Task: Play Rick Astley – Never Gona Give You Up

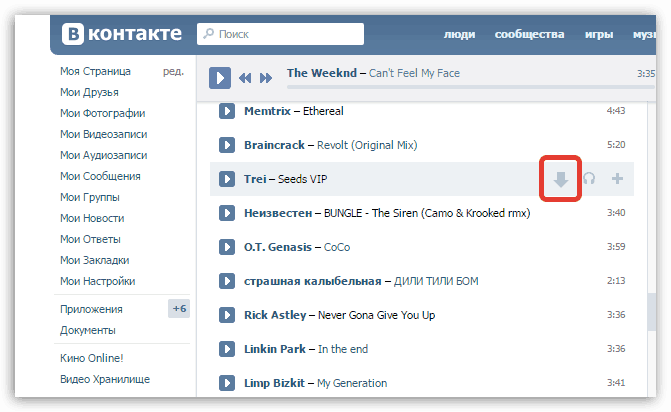Action: 226,315
